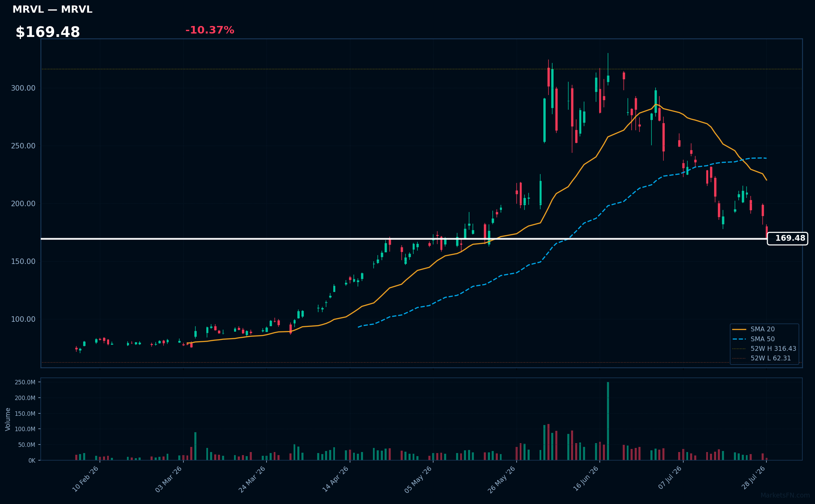The image size is (815, 504).
Task: Click the 200.00 price axis label
Action: (23, 204)
